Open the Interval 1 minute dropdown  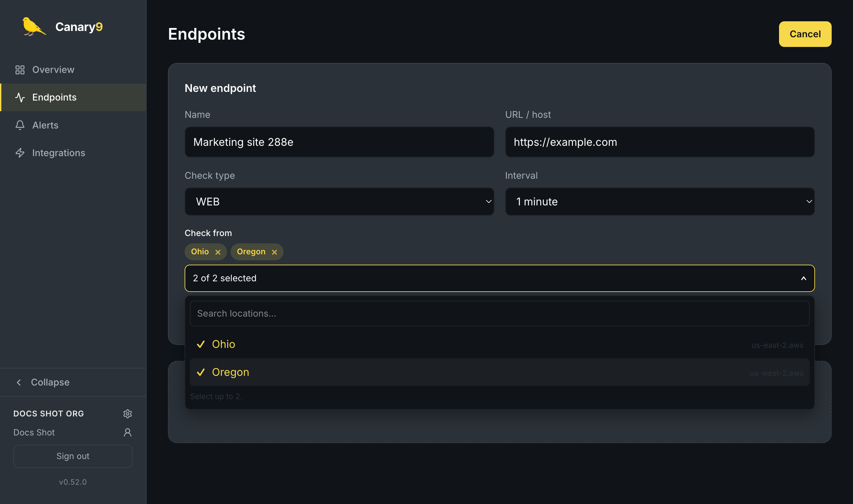660,202
